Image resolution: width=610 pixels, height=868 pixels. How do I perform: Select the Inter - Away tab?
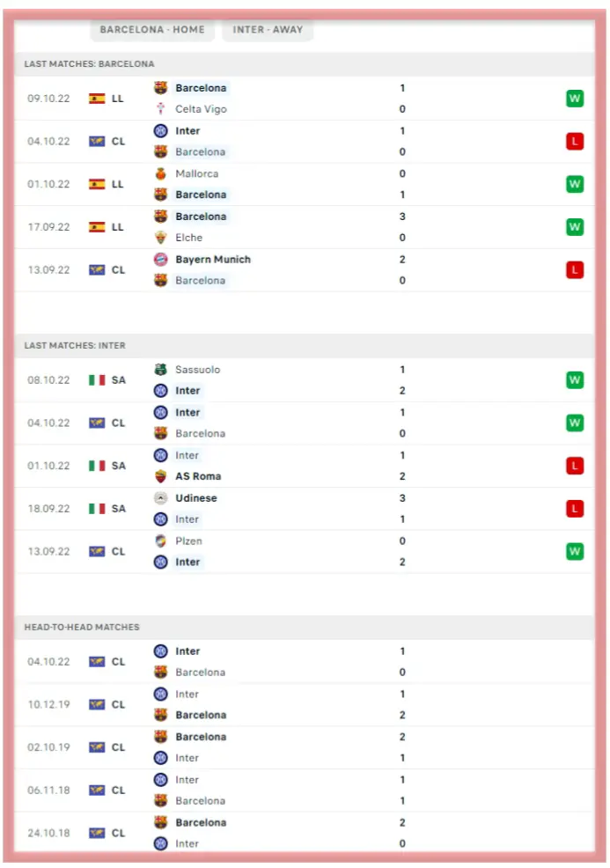(268, 30)
